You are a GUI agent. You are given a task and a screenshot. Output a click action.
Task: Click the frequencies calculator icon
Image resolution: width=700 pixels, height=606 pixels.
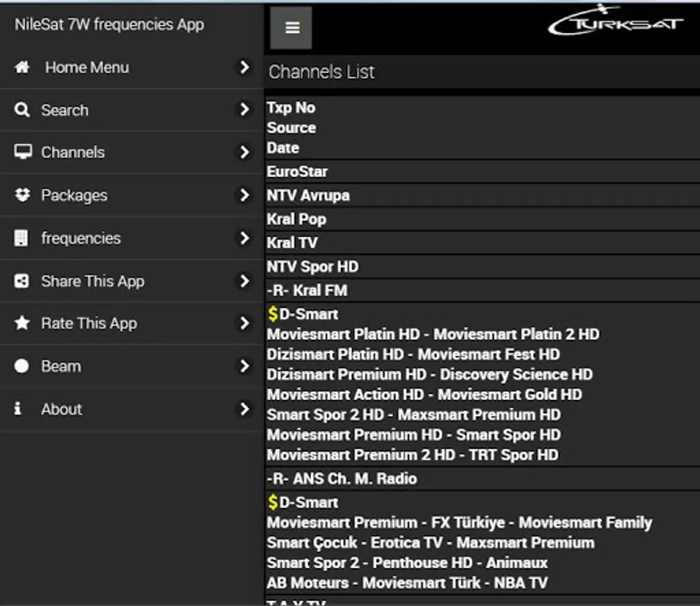[x=21, y=238]
